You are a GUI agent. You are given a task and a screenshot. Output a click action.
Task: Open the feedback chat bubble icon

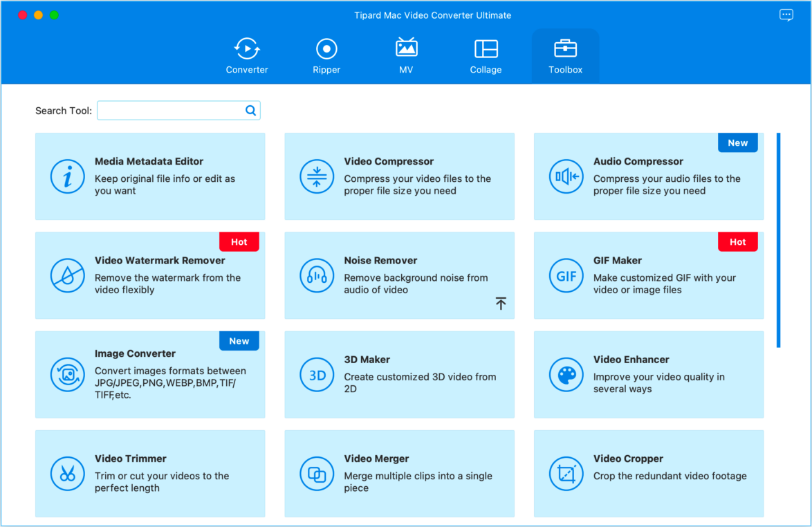[x=786, y=15]
